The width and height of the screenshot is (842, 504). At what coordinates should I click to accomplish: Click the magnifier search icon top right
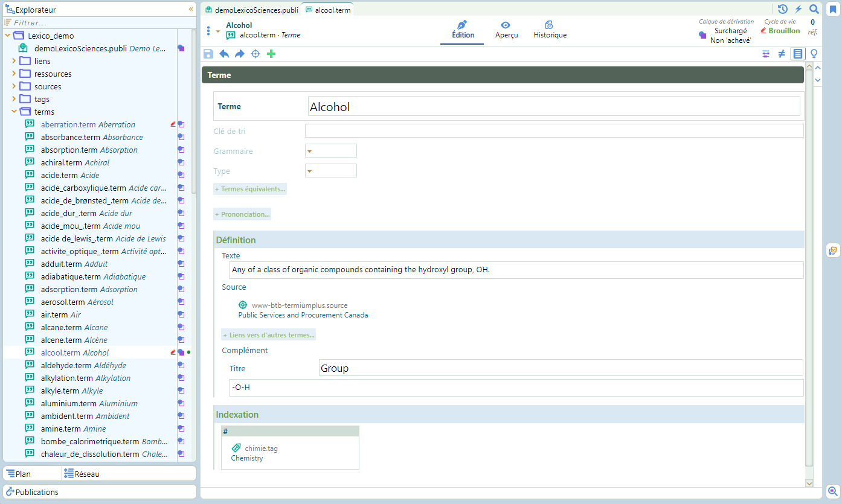(814, 9)
